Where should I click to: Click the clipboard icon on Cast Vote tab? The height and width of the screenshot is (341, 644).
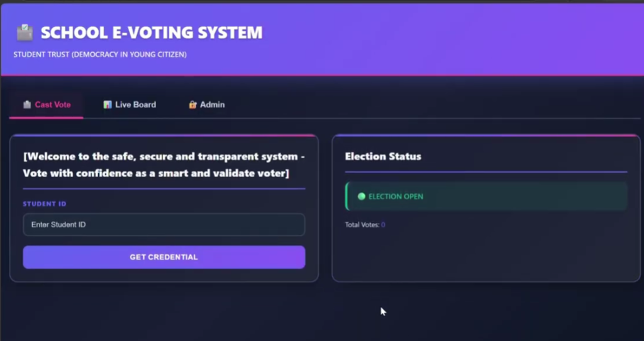point(27,105)
